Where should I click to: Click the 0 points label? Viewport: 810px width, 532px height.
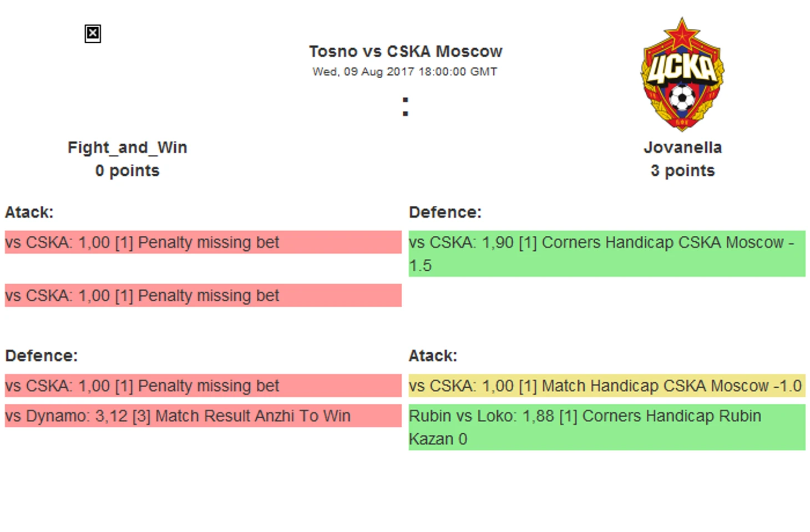click(x=128, y=171)
